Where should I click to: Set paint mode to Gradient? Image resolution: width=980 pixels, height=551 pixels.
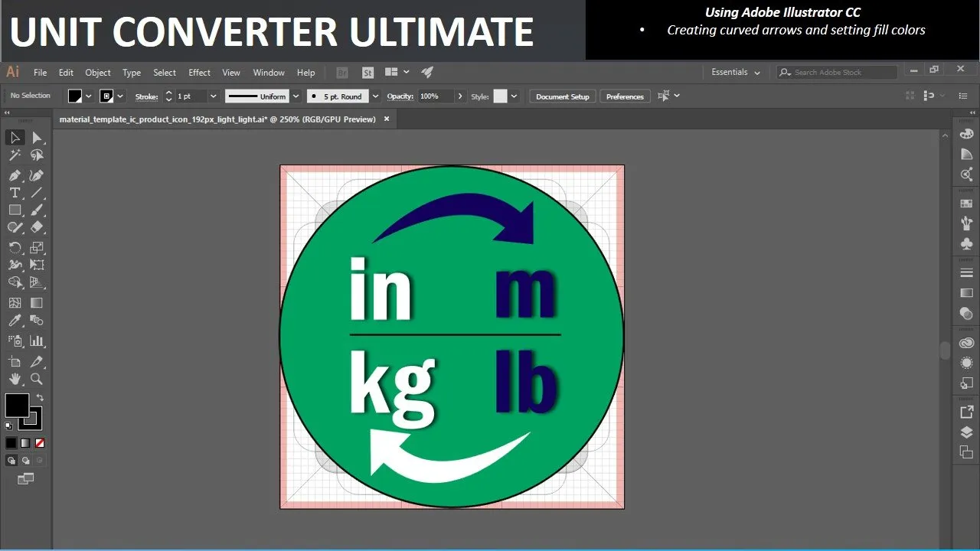coord(25,443)
